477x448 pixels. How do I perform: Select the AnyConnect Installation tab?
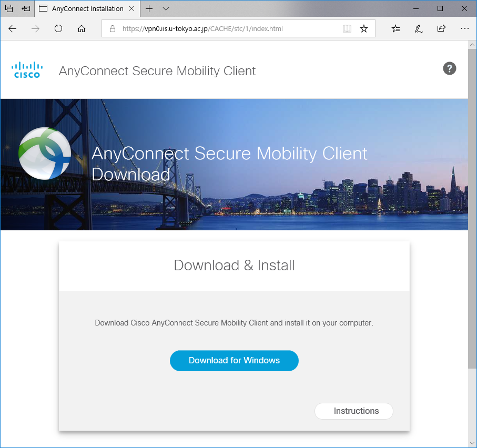point(87,8)
